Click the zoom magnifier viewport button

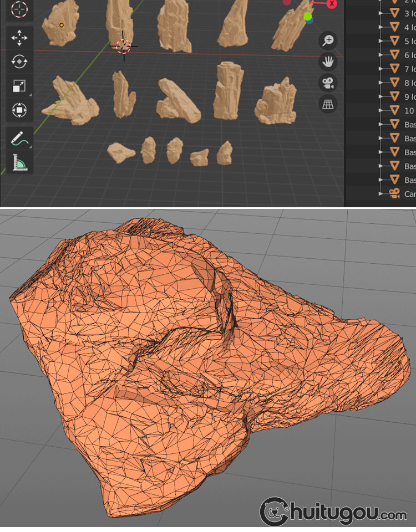click(328, 40)
